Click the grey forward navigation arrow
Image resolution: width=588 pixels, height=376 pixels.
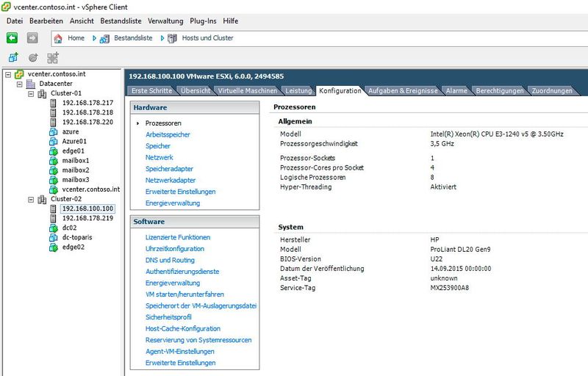pyautogui.click(x=32, y=38)
